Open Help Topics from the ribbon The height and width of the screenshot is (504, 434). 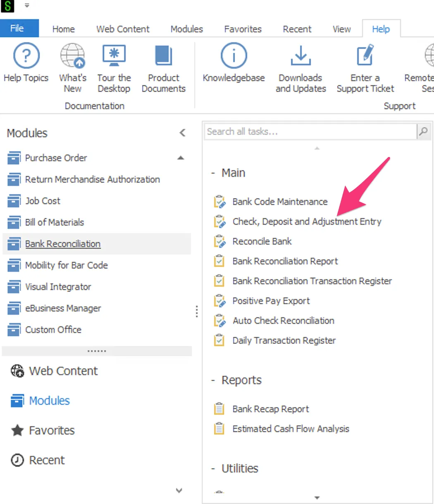click(26, 63)
